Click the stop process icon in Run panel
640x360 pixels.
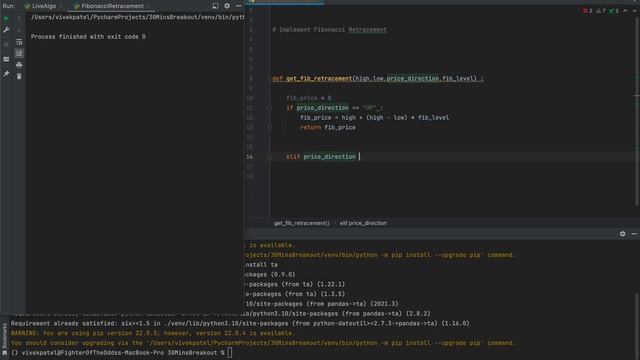[6, 44]
